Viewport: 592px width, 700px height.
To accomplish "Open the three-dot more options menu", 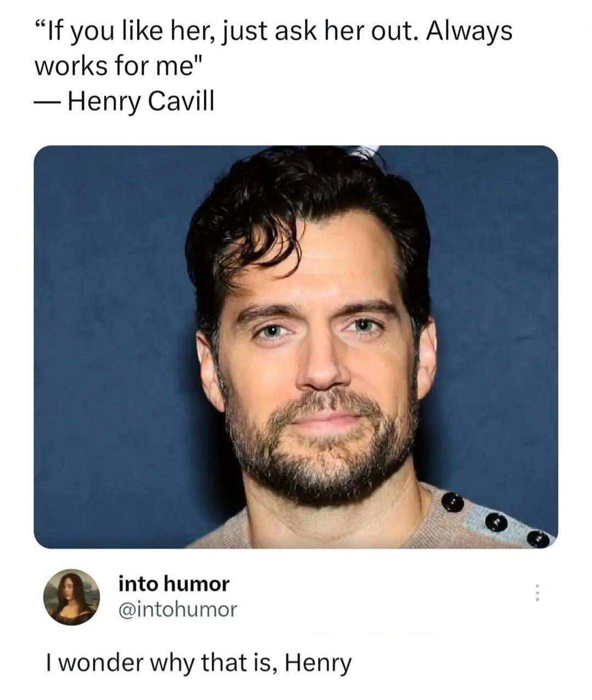I will pyautogui.click(x=538, y=593).
